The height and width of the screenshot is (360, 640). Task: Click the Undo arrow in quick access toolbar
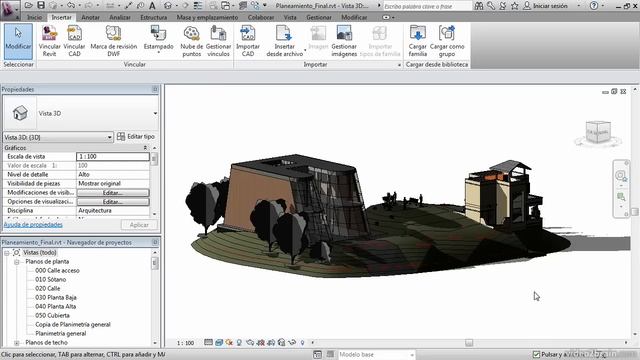click(x=71, y=5)
